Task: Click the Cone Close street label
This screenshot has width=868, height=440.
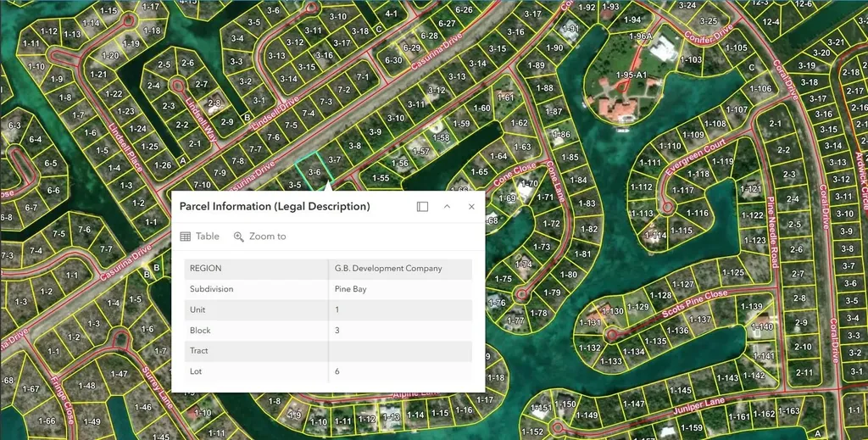Action: [515, 175]
